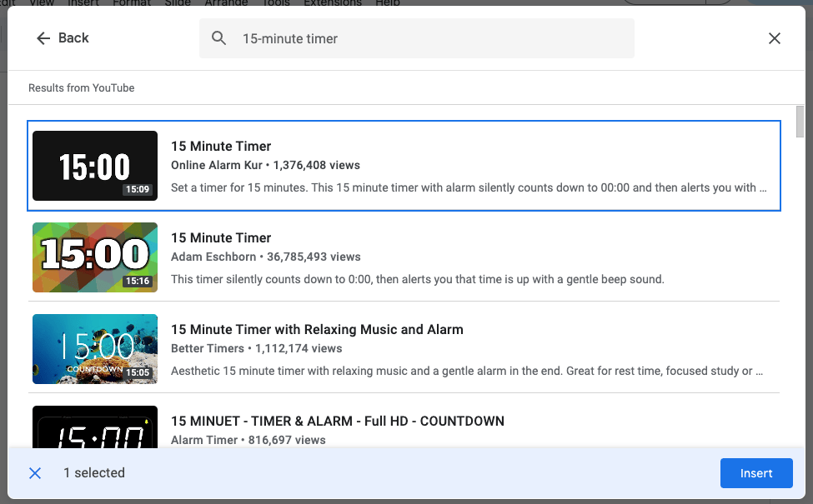Viewport: 813px width, 504px height.
Task: Click the 15:05 duration badge
Action: [x=138, y=372]
